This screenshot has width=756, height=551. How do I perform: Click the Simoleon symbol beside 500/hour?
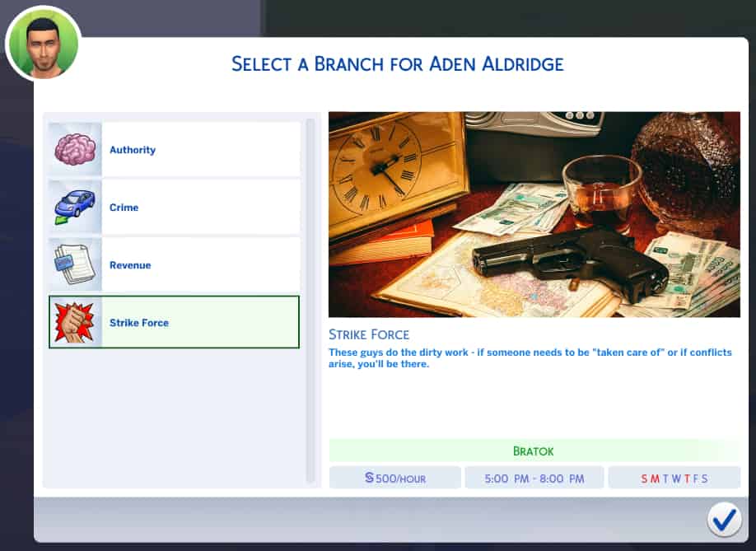point(369,478)
